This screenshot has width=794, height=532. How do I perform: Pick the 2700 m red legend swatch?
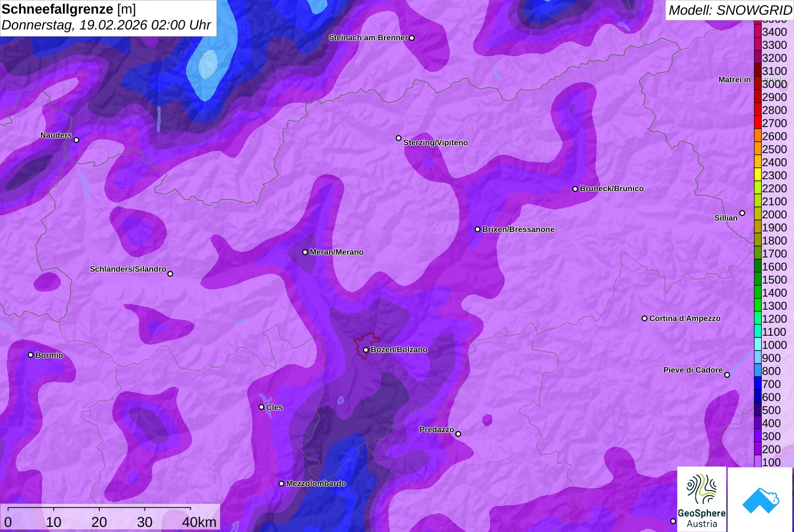[x=758, y=123]
